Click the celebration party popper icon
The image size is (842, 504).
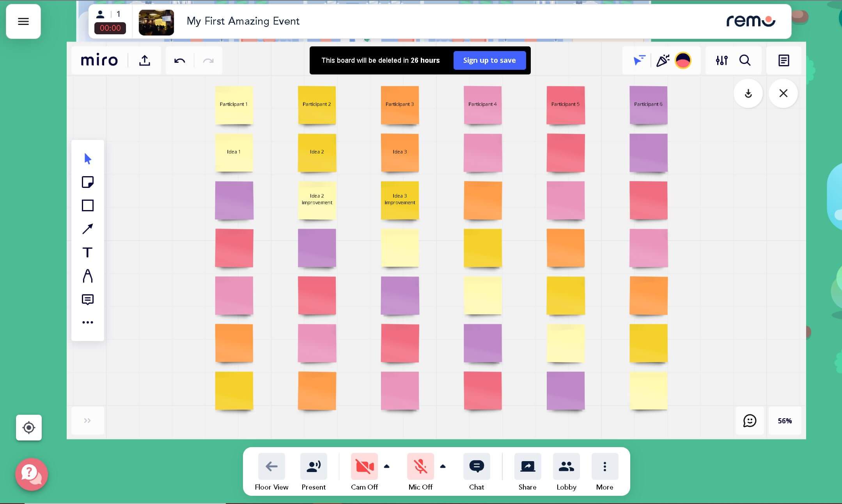[x=663, y=60]
